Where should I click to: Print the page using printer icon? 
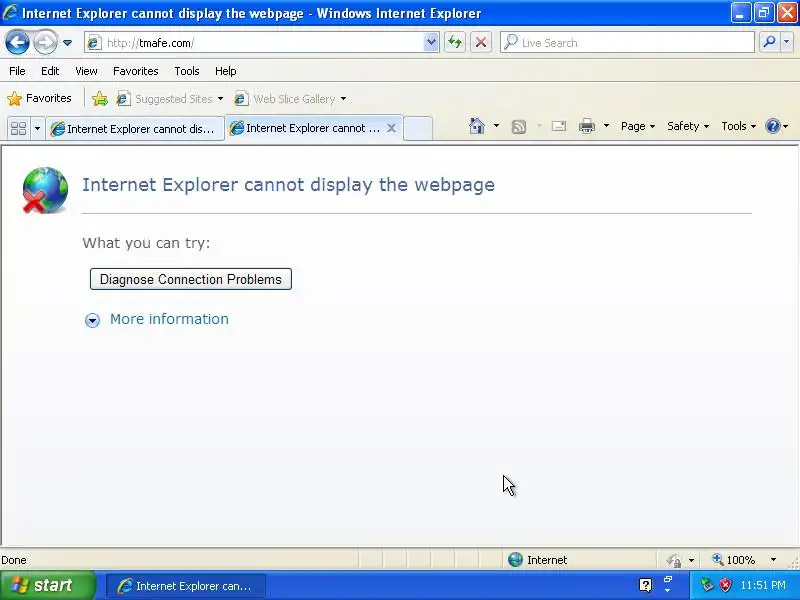pos(587,126)
